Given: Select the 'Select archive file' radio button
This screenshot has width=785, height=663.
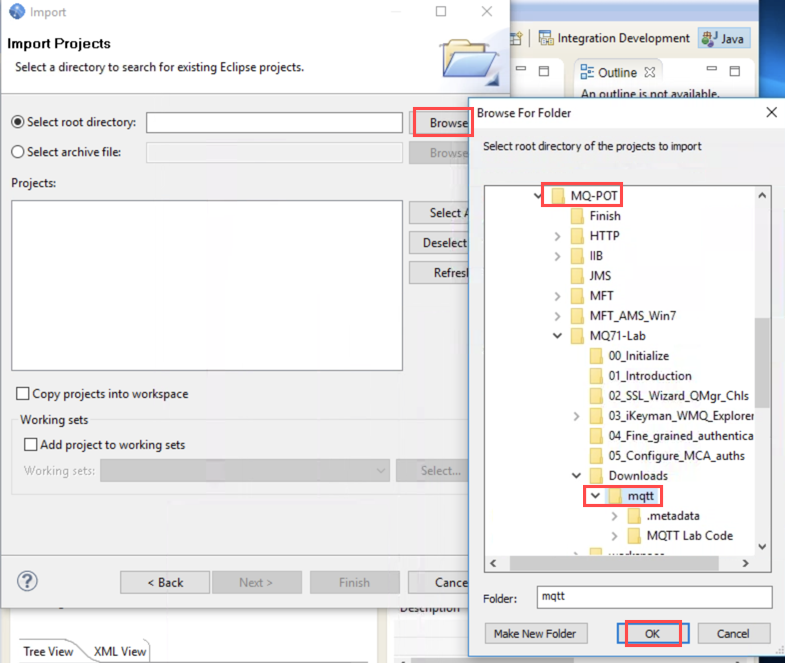Looking at the screenshot, I should pos(18,152).
